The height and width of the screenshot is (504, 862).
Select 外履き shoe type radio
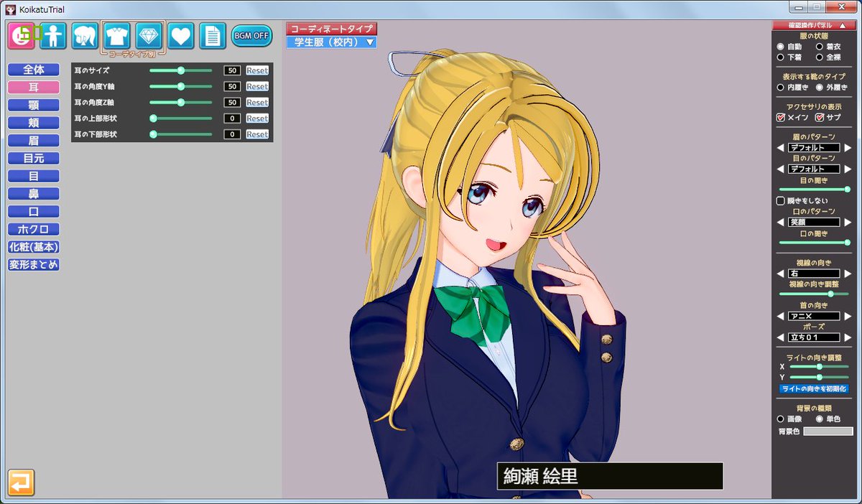(x=820, y=87)
